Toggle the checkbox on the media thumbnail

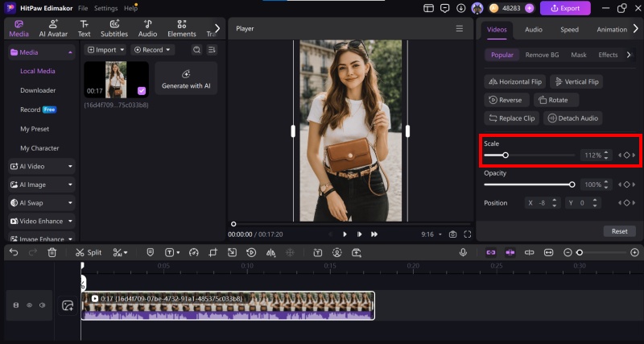pos(142,91)
